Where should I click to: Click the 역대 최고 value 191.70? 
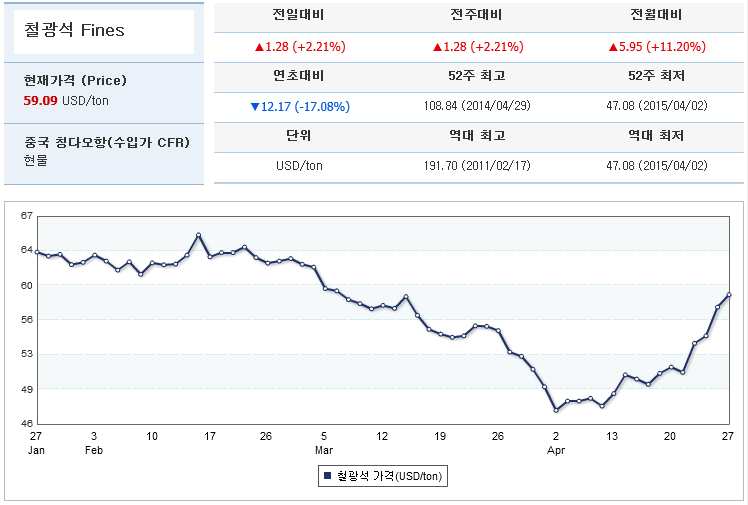click(476, 166)
